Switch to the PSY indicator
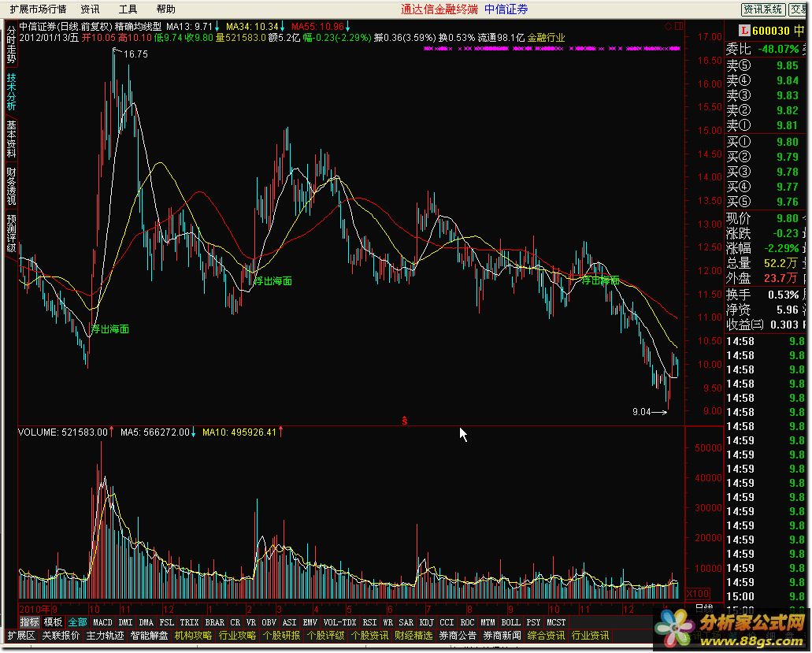This screenshot has width=812, height=653. pyautogui.click(x=533, y=622)
